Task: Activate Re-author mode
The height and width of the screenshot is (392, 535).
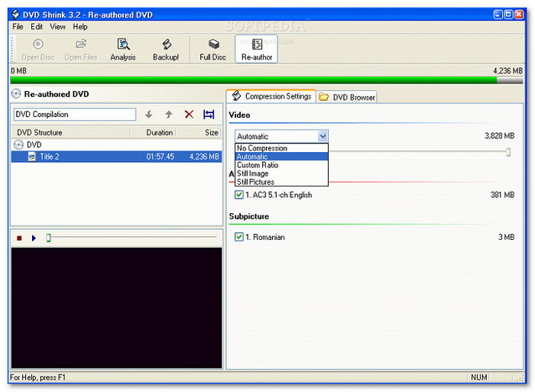Action: pos(257,49)
